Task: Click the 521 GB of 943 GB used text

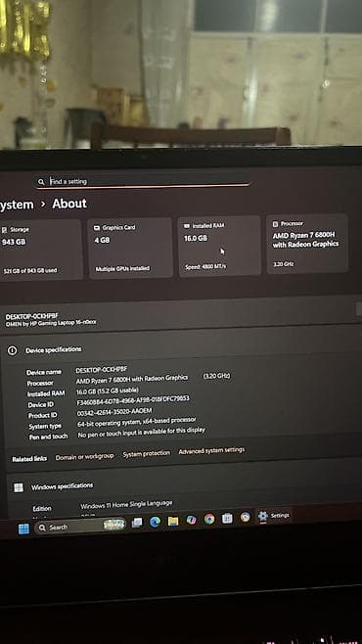Action: pos(30,271)
